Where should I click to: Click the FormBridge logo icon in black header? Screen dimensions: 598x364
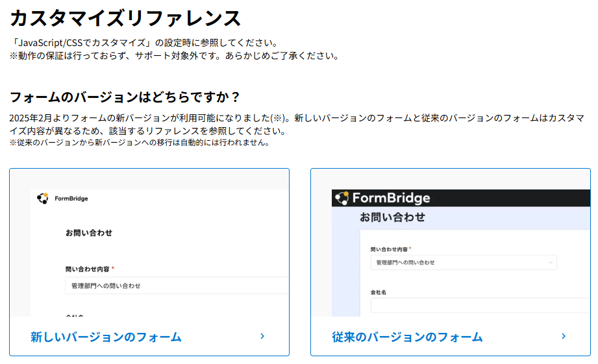tap(342, 198)
